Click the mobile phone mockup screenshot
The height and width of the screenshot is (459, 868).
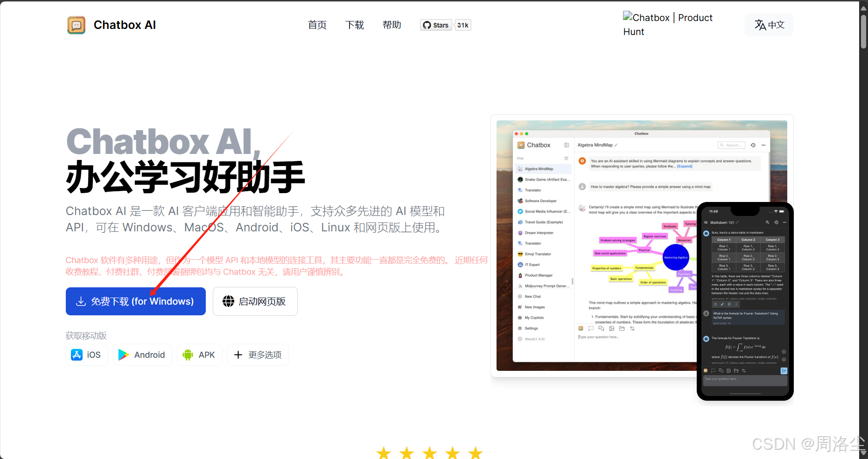pyautogui.click(x=745, y=301)
